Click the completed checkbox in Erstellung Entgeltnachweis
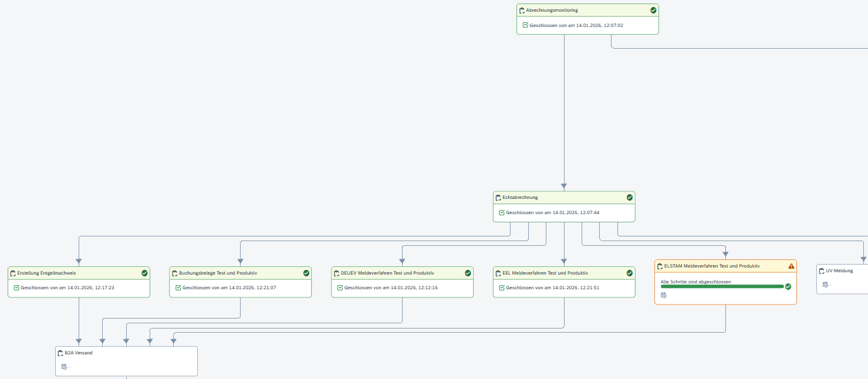The height and width of the screenshot is (379, 868). click(x=16, y=287)
